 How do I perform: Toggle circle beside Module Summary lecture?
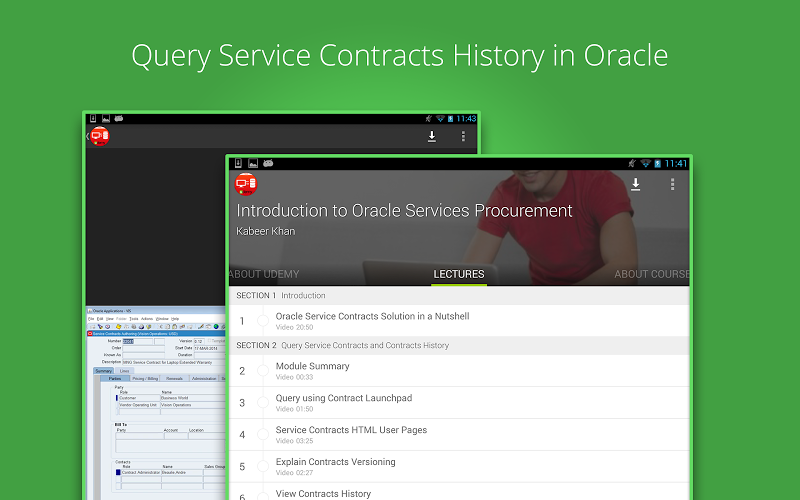[x=263, y=371]
